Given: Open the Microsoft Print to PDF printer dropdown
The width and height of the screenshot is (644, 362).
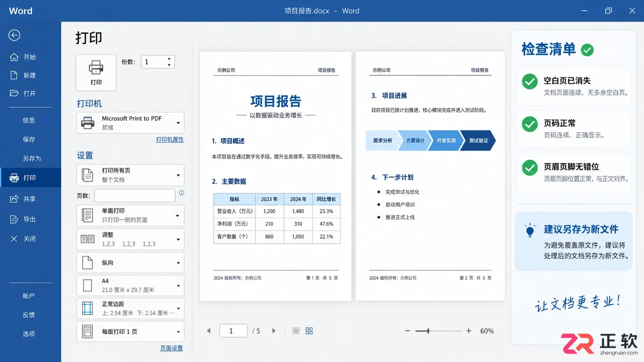Looking at the screenshot, I should pos(131,122).
